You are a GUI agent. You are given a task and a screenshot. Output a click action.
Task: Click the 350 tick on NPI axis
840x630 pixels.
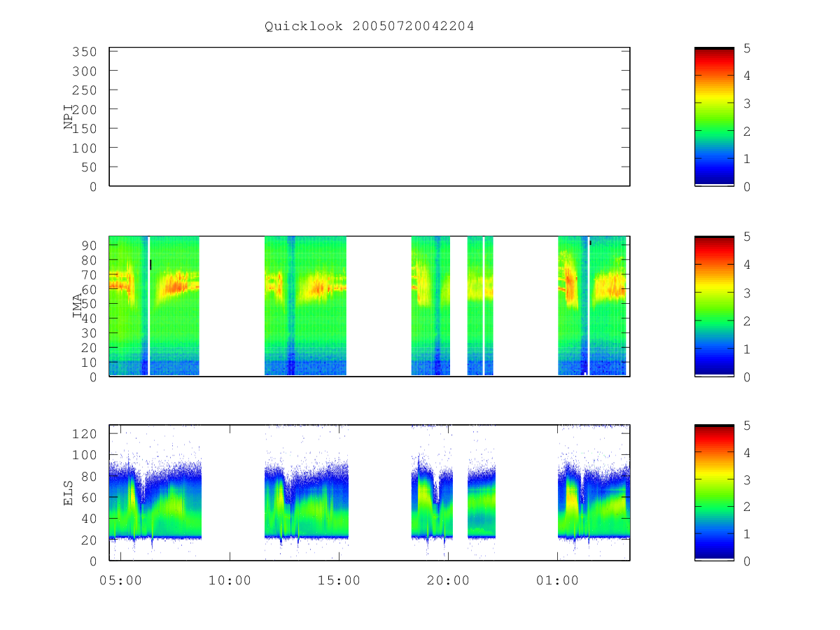coord(84,52)
